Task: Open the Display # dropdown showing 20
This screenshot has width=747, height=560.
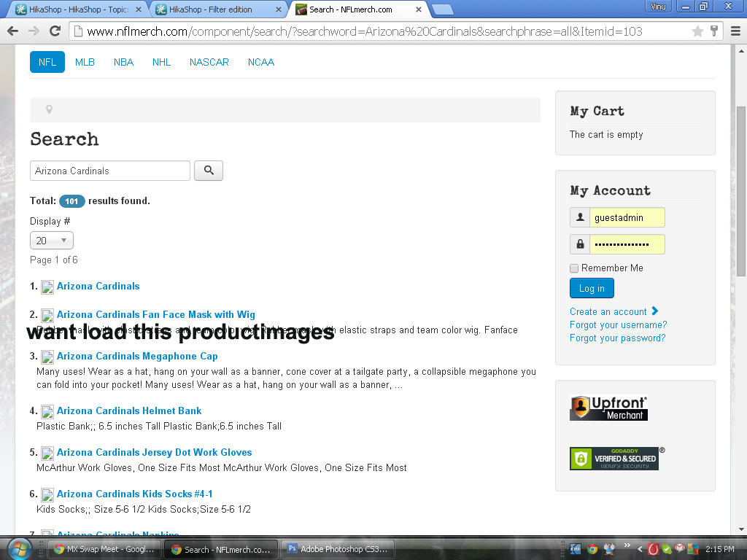Action: [x=52, y=241]
